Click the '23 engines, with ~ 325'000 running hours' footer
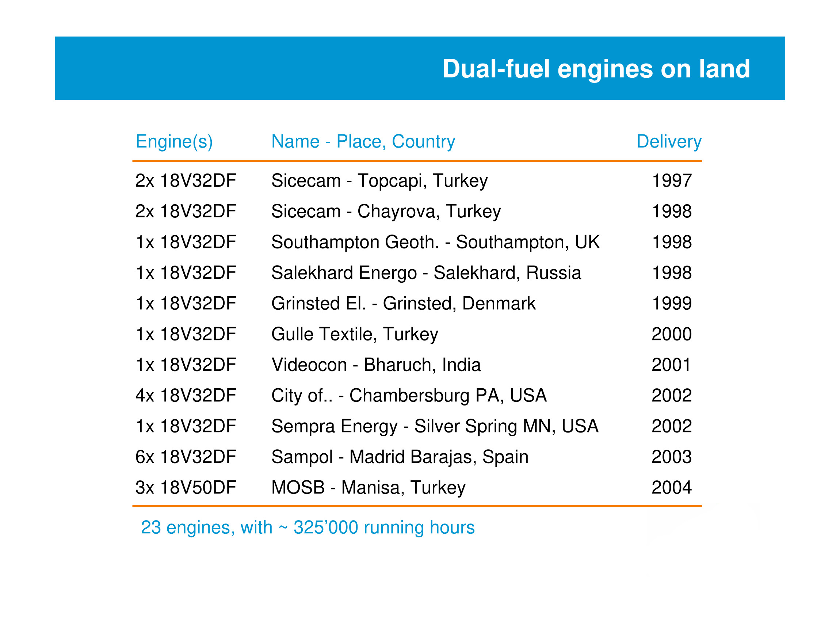The image size is (840, 621). [308, 527]
